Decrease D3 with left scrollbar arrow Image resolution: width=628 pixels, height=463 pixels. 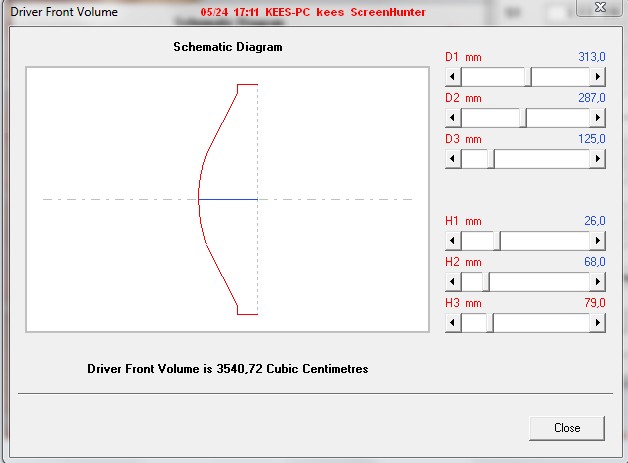[x=453, y=159]
